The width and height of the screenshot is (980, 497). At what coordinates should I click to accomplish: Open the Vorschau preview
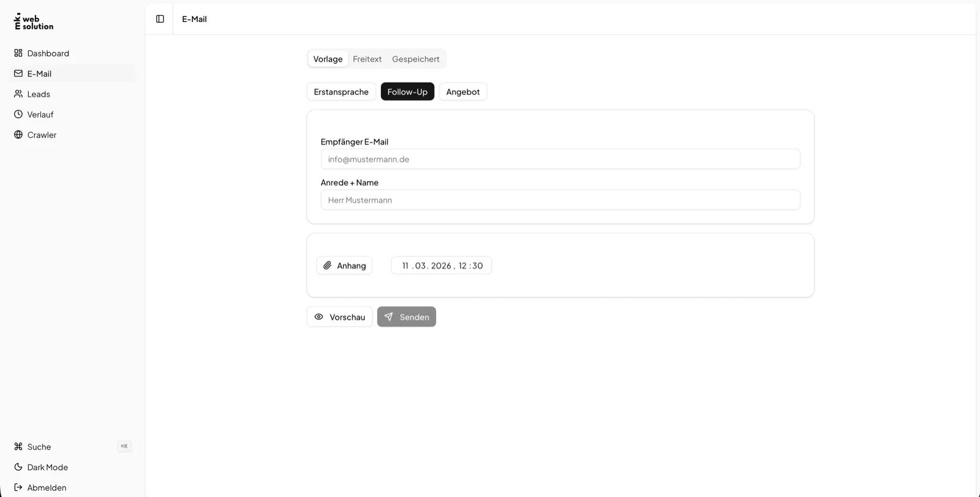[339, 317]
